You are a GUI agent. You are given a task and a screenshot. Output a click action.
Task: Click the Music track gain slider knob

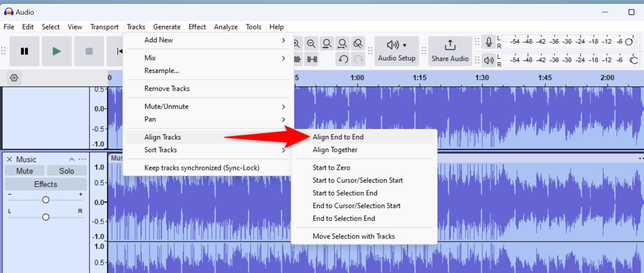click(46, 199)
